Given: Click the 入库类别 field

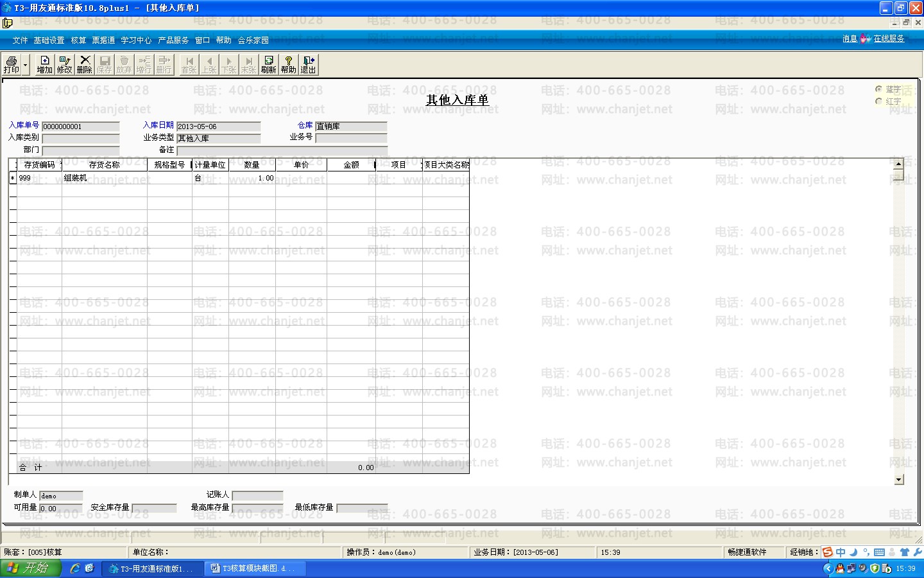Looking at the screenshot, I should pos(81,138).
